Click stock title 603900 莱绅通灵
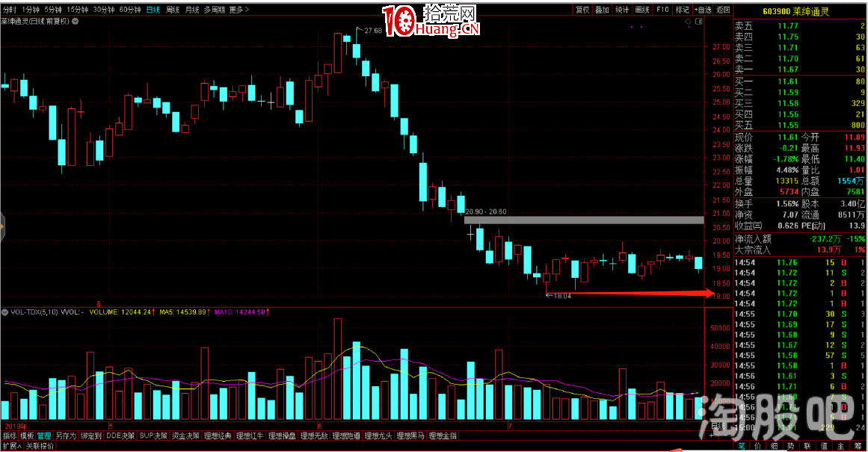 pyautogui.click(x=795, y=11)
